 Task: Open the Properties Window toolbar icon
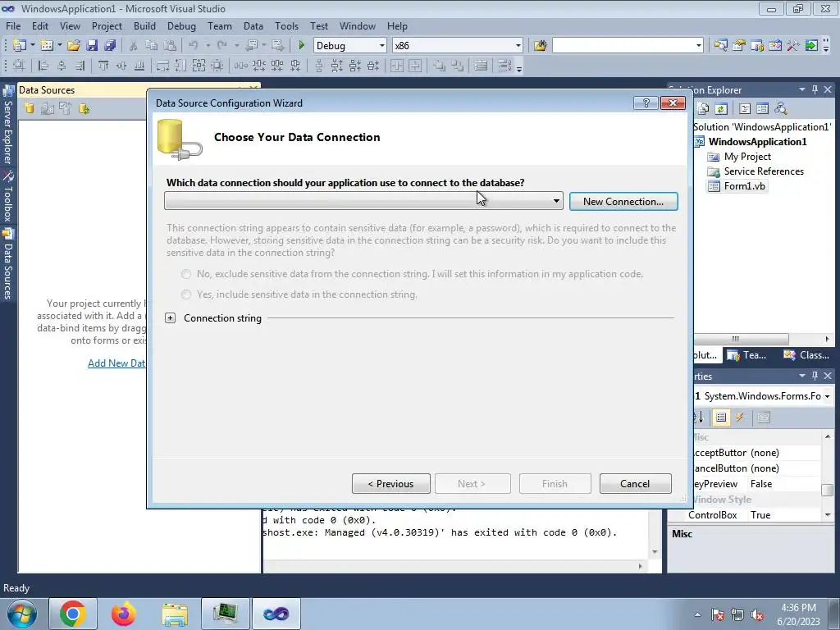tap(739, 46)
